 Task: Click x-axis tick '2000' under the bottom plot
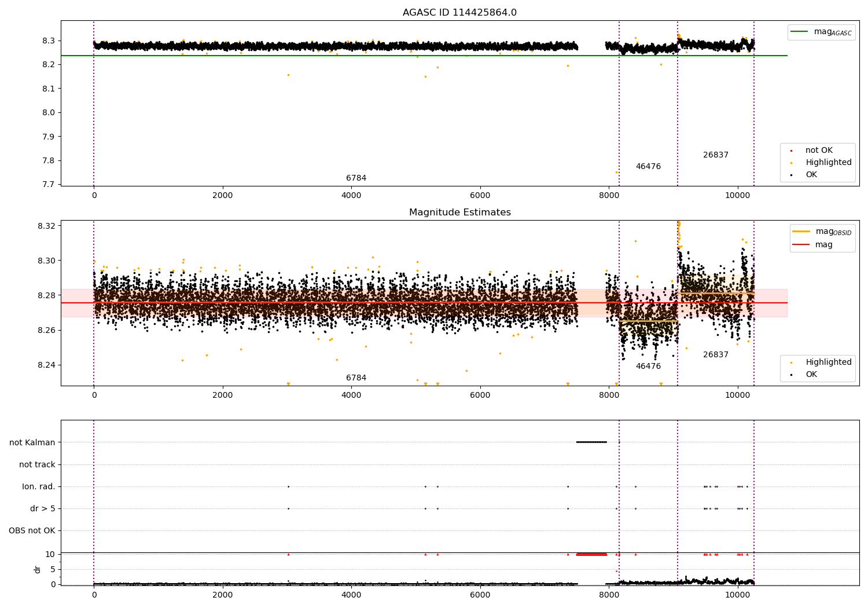click(222, 595)
